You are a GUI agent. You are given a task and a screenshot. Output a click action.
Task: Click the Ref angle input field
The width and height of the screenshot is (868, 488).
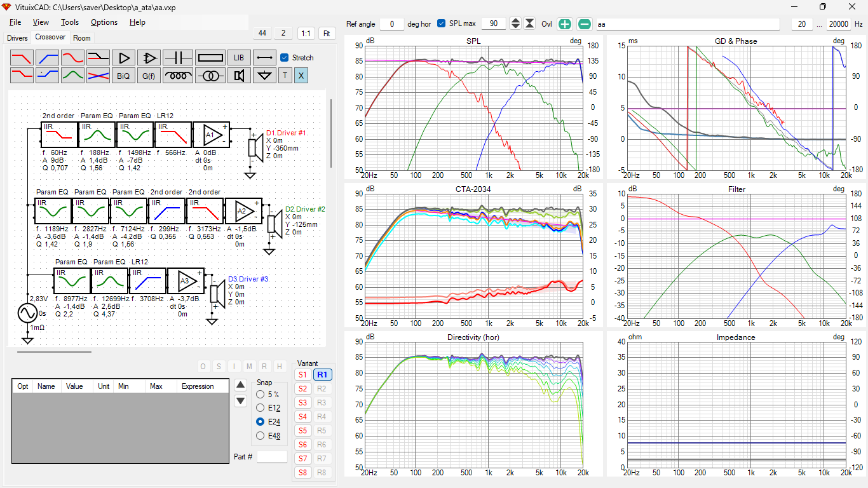coord(392,24)
